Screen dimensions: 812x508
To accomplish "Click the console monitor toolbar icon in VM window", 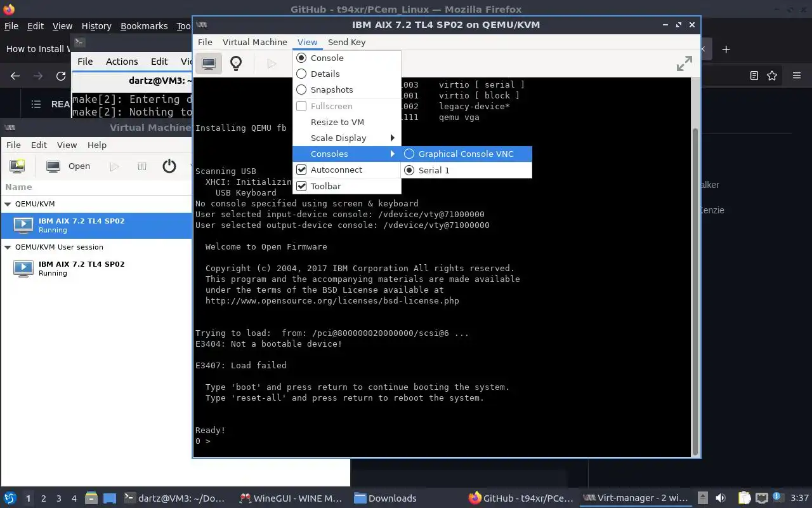I will point(209,63).
